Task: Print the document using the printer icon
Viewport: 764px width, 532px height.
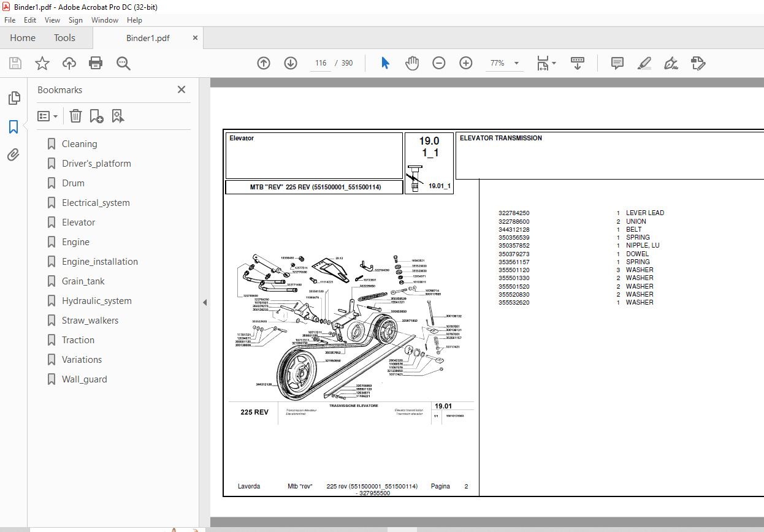Action: pos(96,63)
